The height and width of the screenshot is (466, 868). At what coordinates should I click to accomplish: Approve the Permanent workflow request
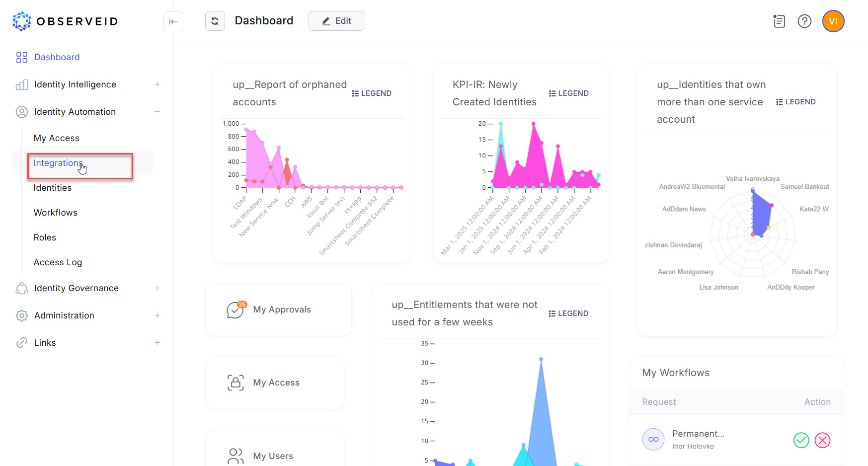[801, 440]
